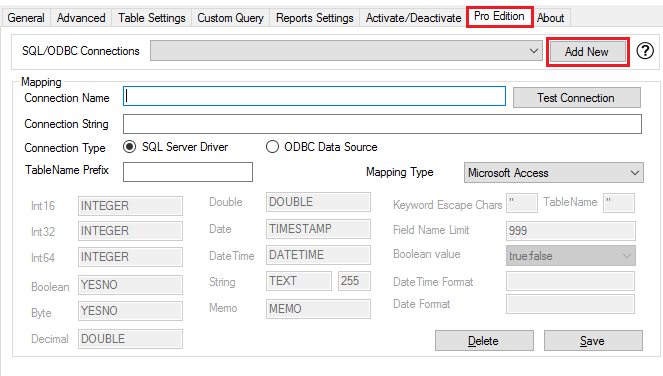Click the Connection String field
The height and width of the screenshot is (376, 663).
pyautogui.click(x=382, y=124)
